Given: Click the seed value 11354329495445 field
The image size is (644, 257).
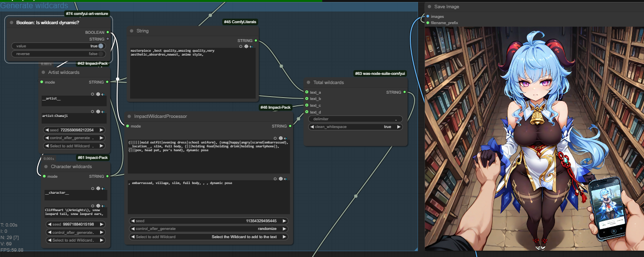Looking at the screenshot, I should coord(209,221).
